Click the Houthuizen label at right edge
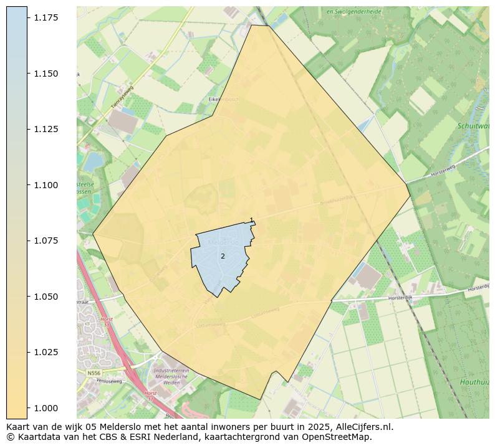Image resolution: width=495 pixels, height=448 pixels. click(x=474, y=381)
